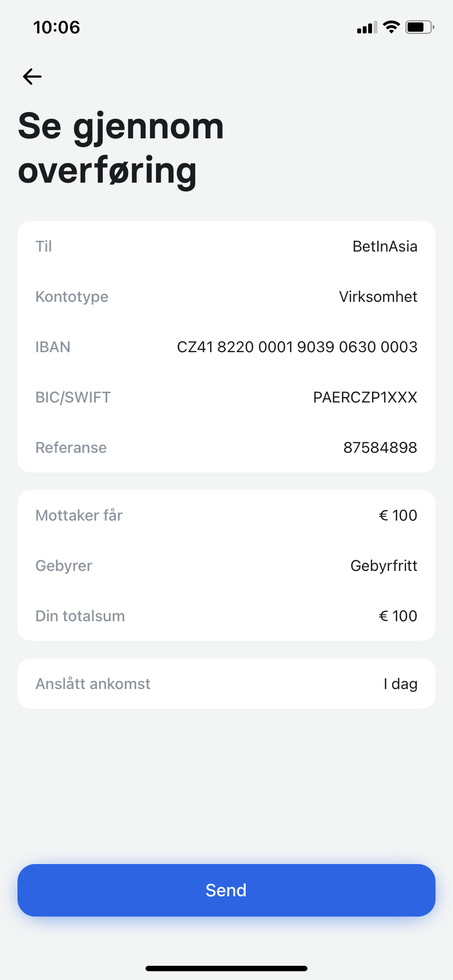The height and width of the screenshot is (980, 453).
Task: Tap the back arrow icon
Action: (x=32, y=77)
